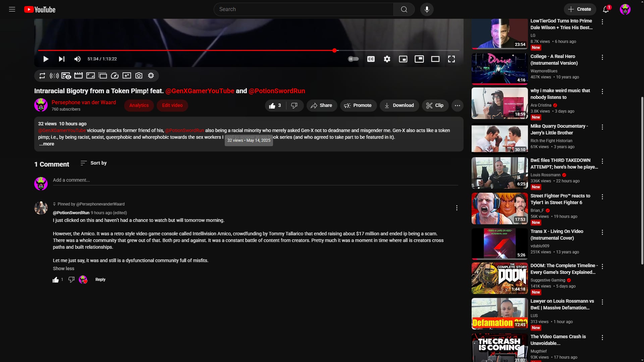
Task: Toggle closed captions (CC)
Action: pyautogui.click(x=371, y=59)
